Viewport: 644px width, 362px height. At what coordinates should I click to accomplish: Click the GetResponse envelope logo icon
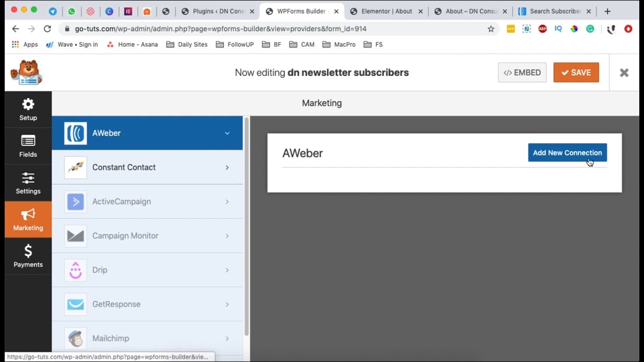click(x=75, y=304)
